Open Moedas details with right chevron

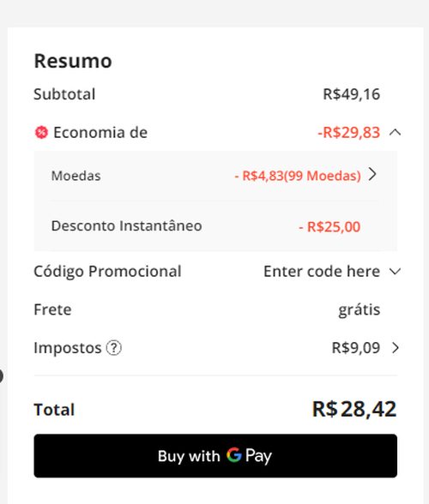pyautogui.click(x=372, y=174)
